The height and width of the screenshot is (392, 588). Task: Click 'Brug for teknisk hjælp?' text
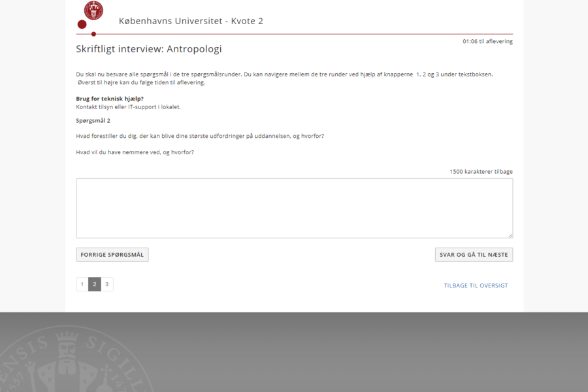pos(110,99)
